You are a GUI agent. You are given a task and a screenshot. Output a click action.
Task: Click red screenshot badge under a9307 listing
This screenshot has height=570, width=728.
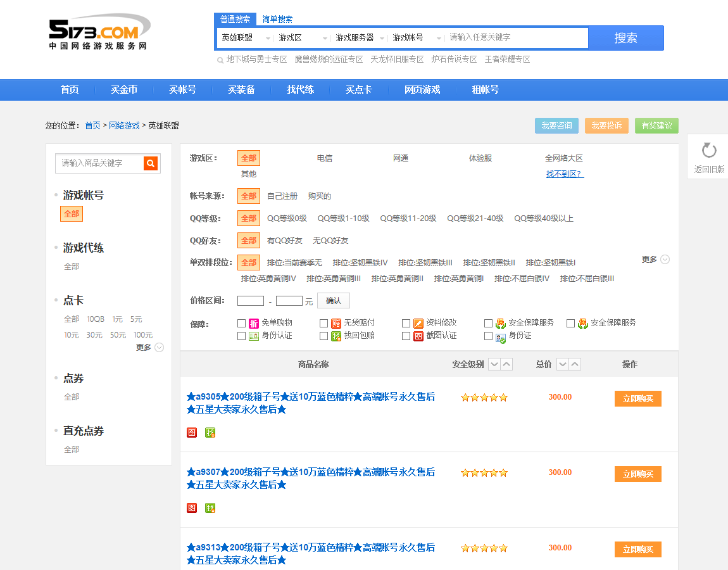coord(192,508)
